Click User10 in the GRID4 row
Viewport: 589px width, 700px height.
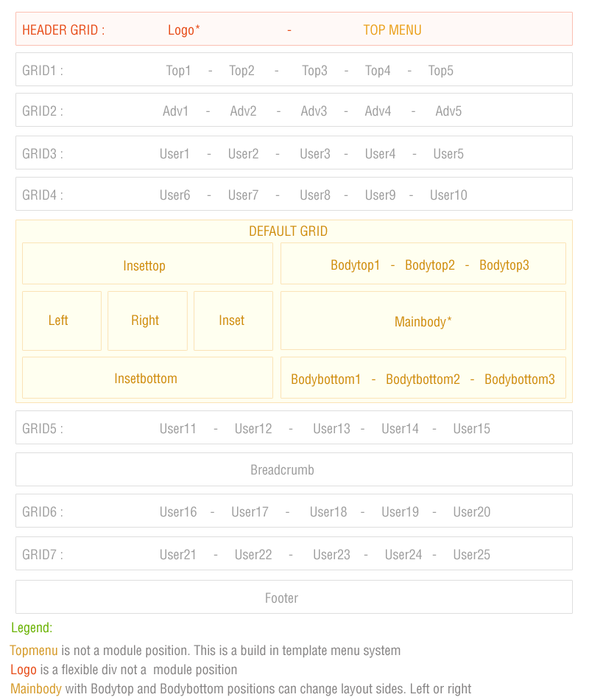(x=448, y=195)
